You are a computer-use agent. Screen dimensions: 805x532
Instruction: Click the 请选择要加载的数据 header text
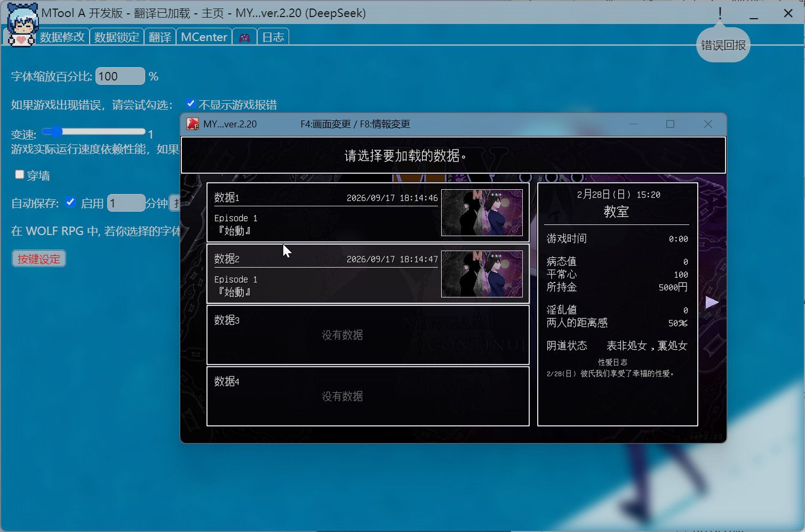point(406,156)
